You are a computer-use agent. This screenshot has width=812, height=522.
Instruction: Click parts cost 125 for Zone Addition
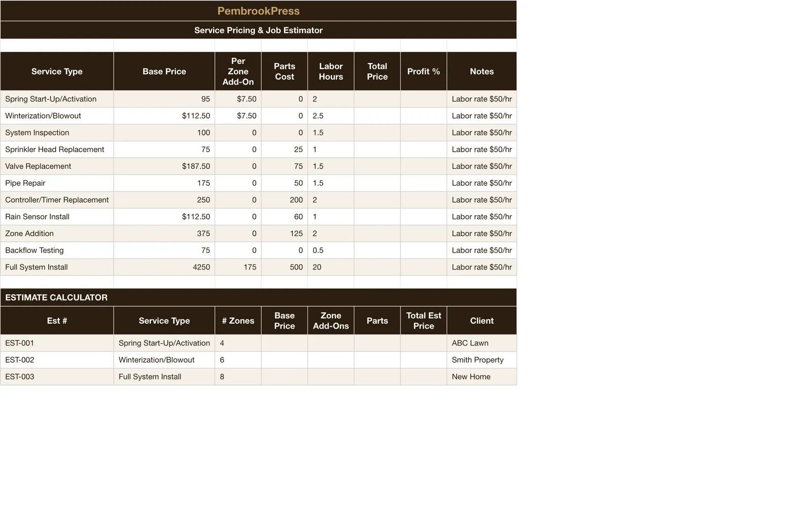284,233
